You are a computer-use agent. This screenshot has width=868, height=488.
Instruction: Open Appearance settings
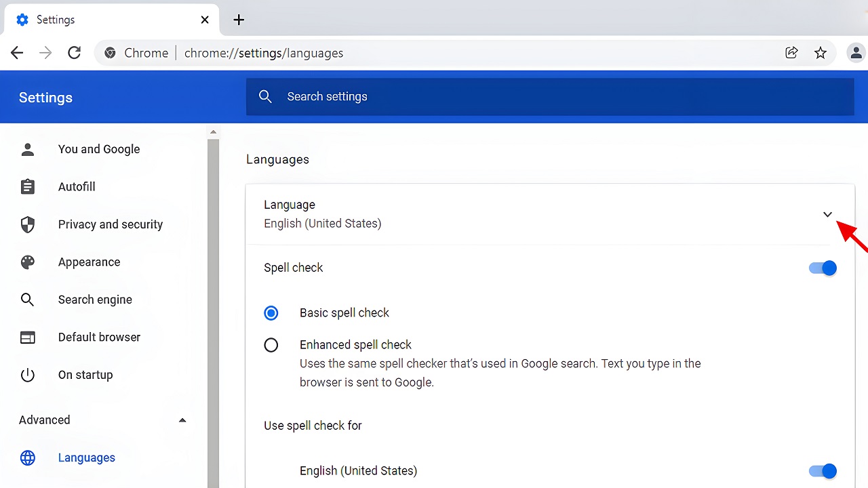click(x=89, y=262)
